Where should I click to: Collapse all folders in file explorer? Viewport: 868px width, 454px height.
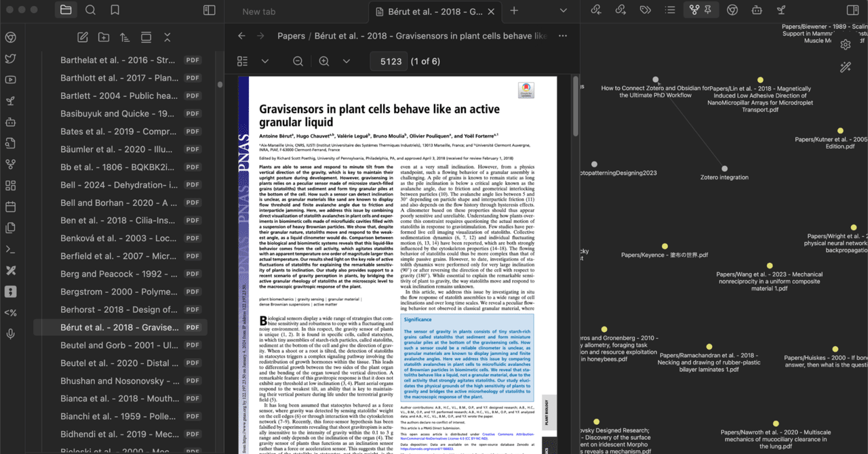[167, 37]
